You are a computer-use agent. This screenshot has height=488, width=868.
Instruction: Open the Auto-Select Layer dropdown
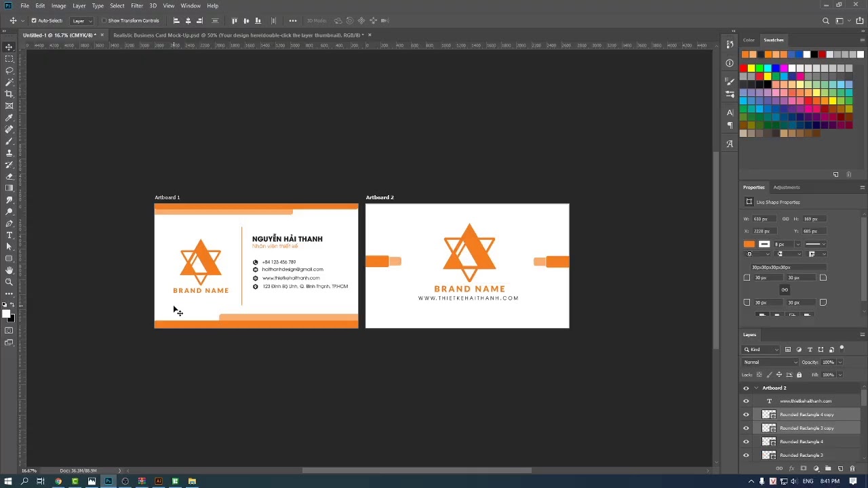82,21
